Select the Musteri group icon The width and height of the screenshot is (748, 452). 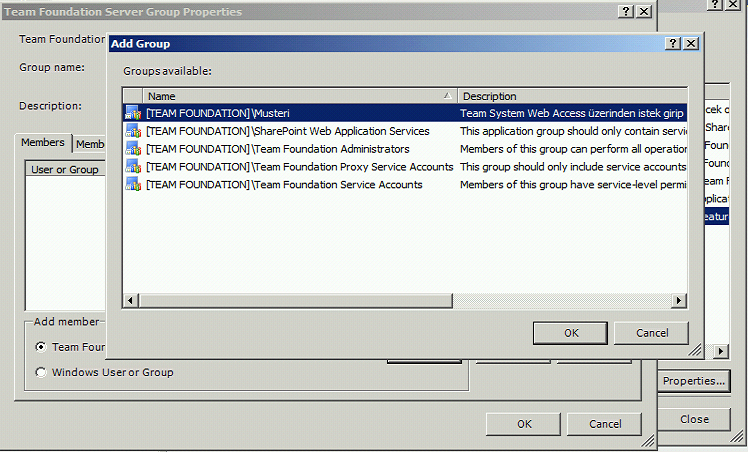133,113
